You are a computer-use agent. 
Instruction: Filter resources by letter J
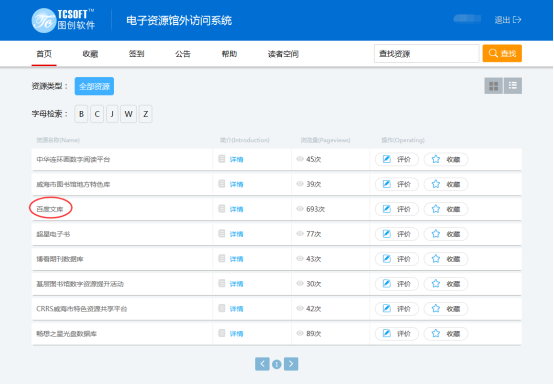click(112, 114)
